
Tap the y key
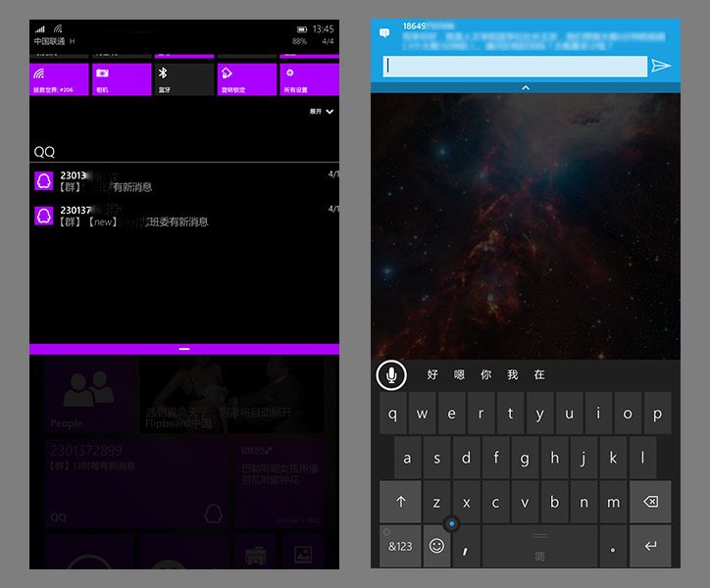[539, 414]
